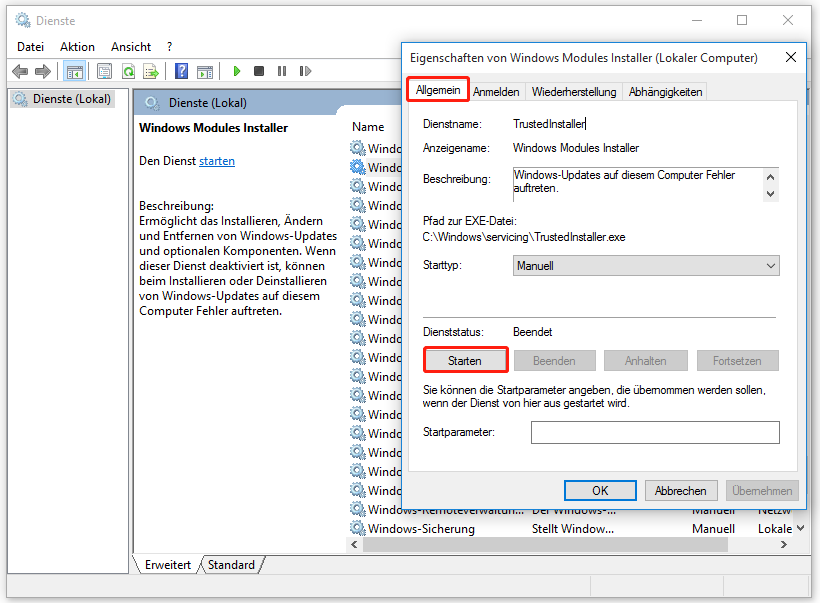
Task: Open Help via the blue question mark icon
Action: [181, 71]
